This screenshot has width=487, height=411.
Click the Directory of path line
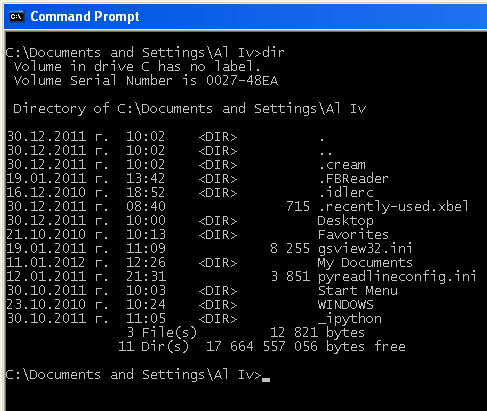(x=190, y=109)
